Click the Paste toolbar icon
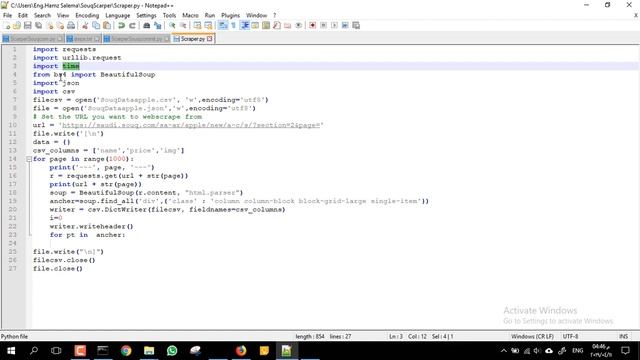Viewport: 640px width, 360px height. tap(107, 25)
